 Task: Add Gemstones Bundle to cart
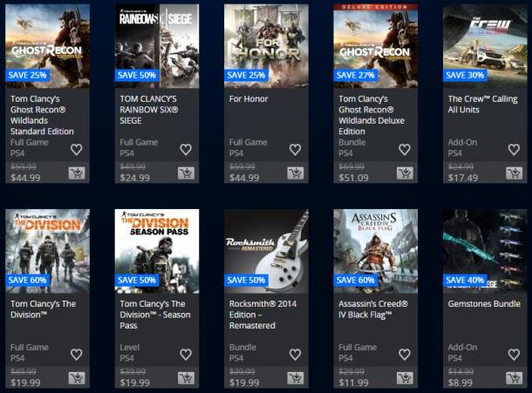[x=515, y=378]
